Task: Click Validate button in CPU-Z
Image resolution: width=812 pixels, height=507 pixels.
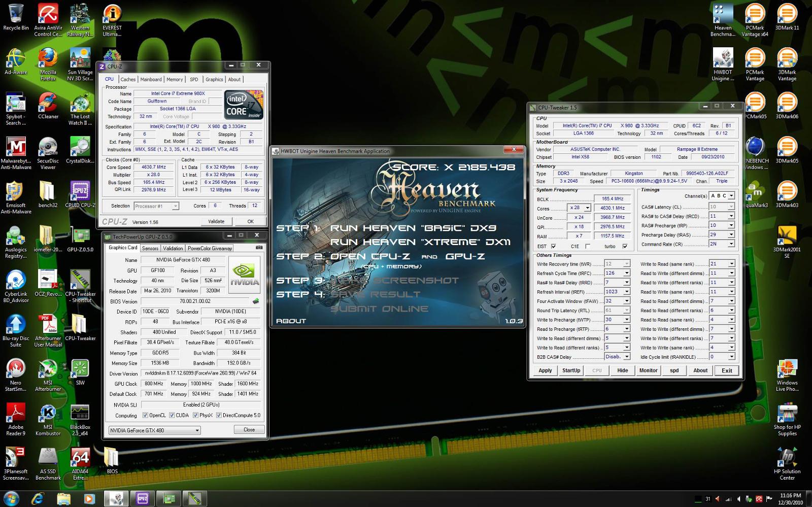Action: coord(216,221)
